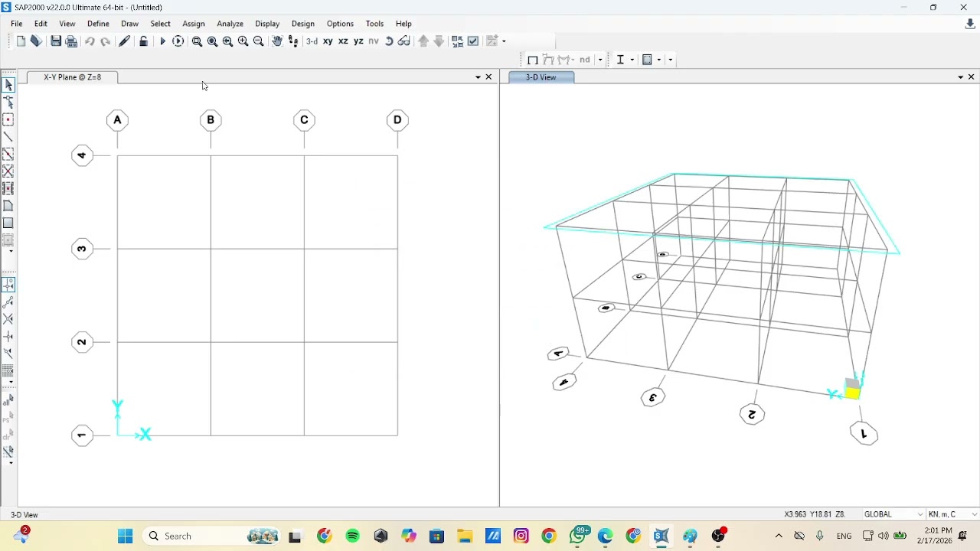Pick the Draw Frame/Cable line tool
Viewport: 980px width, 551px height.
(8, 137)
